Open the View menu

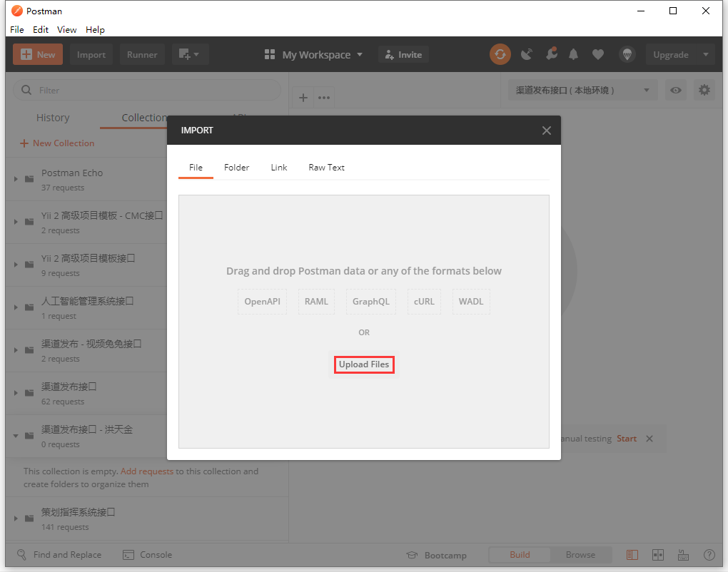(x=66, y=30)
